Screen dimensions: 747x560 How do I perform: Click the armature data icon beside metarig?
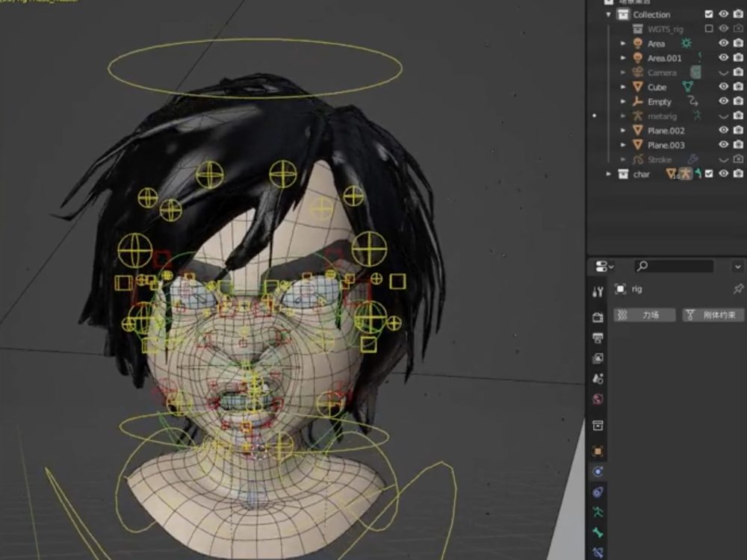coord(698,116)
